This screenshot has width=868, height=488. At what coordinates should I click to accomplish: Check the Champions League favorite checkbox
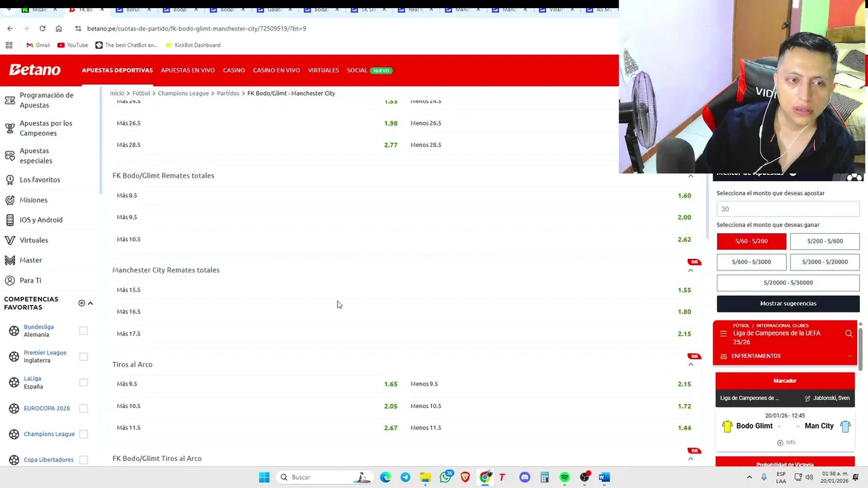pos(83,434)
